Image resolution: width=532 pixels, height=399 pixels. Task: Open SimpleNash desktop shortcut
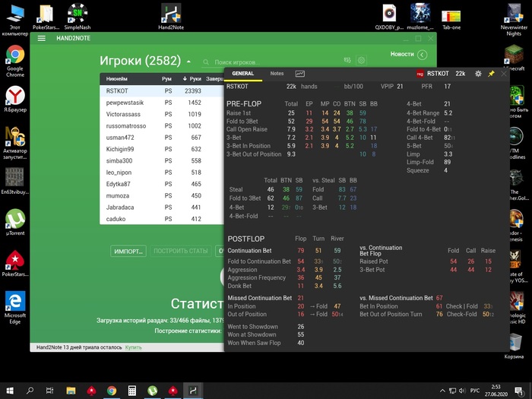(78, 17)
